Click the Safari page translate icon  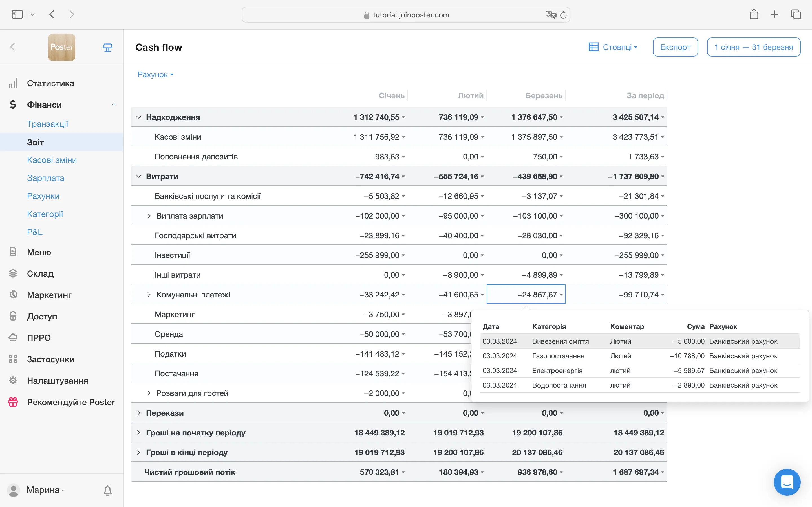(x=550, y=15)
